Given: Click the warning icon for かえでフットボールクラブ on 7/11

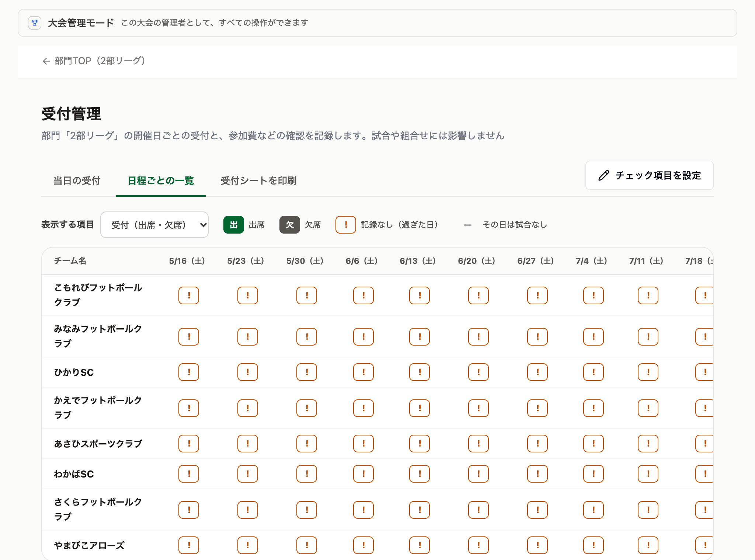Looking at the screenshot, I should [x=648, y=408].
